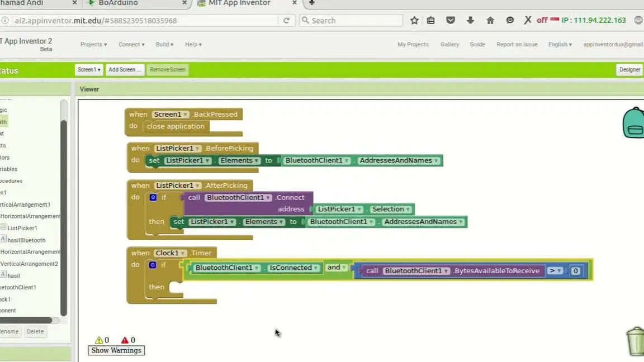The height and width of the screenshot is (362, 644).
Task: Open the greater-than comparison operator dropdown
Action: [x=555, y=271]
